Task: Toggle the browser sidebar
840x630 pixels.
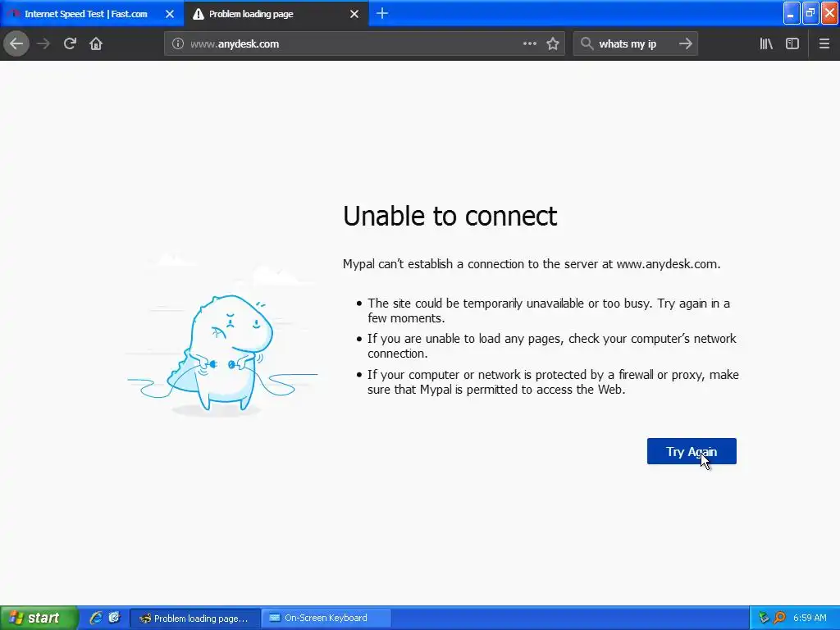Action: [x=792, y=44]
